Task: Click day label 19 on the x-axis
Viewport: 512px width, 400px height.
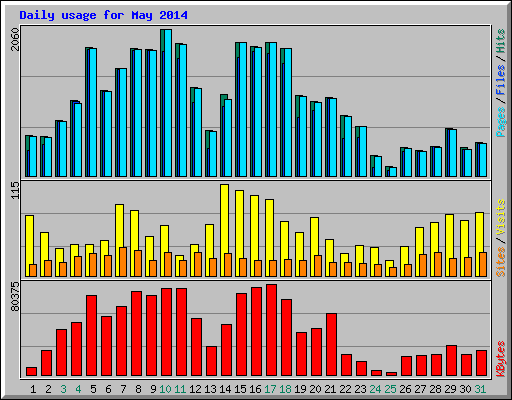Action: (x=300, y=389)
